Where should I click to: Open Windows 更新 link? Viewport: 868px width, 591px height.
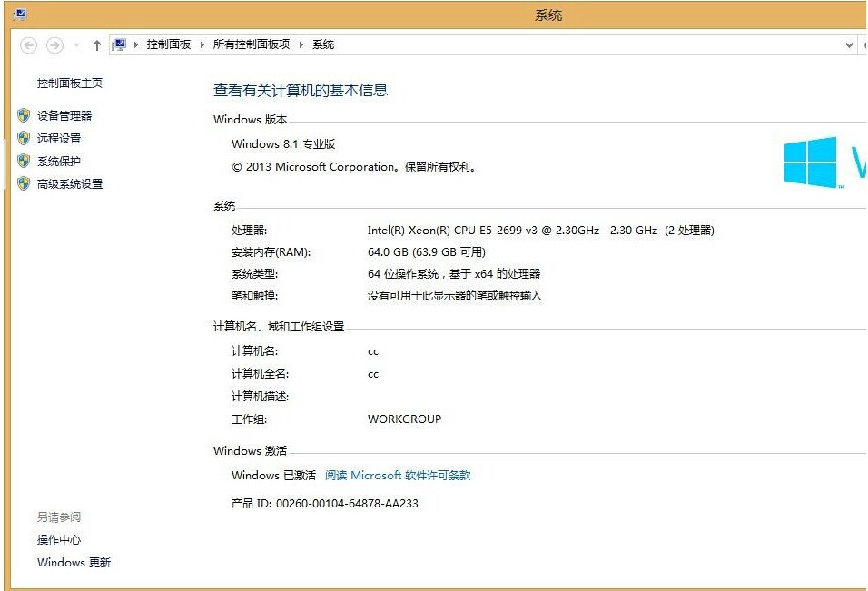(74, 562)
